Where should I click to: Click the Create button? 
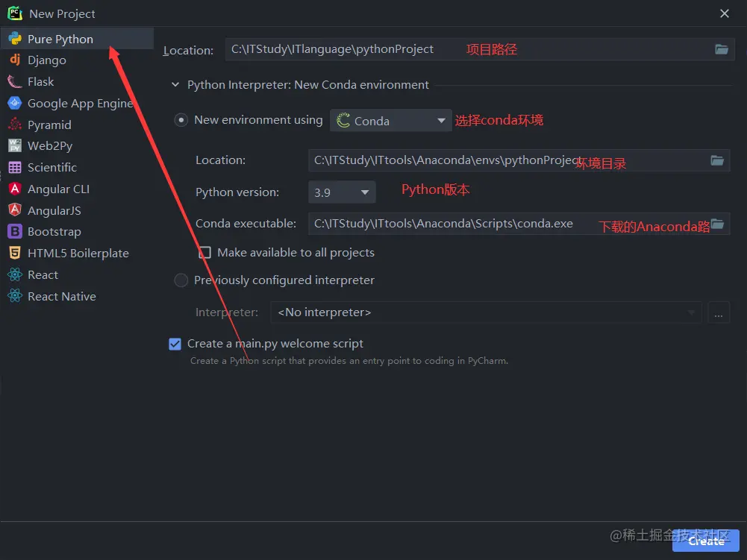[705, 541]
